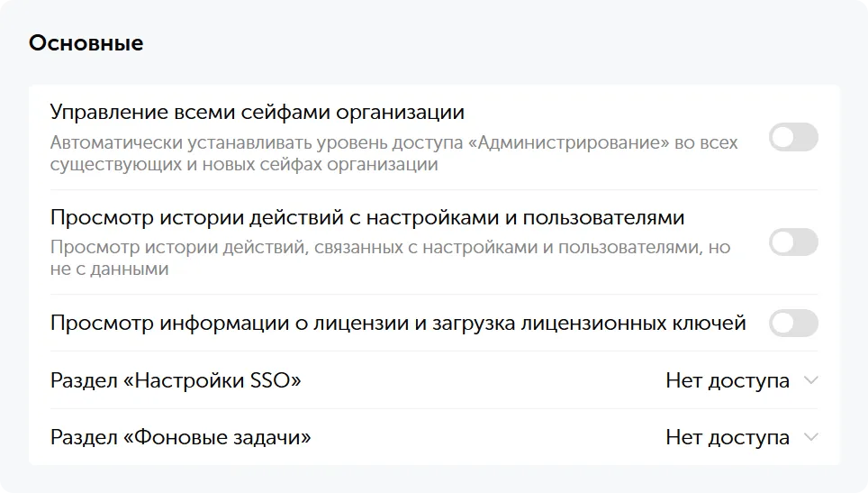Viewport: 868px width, 493px height.
Task: Click gray knob of action history switch
Action: (x=783, y=242)
